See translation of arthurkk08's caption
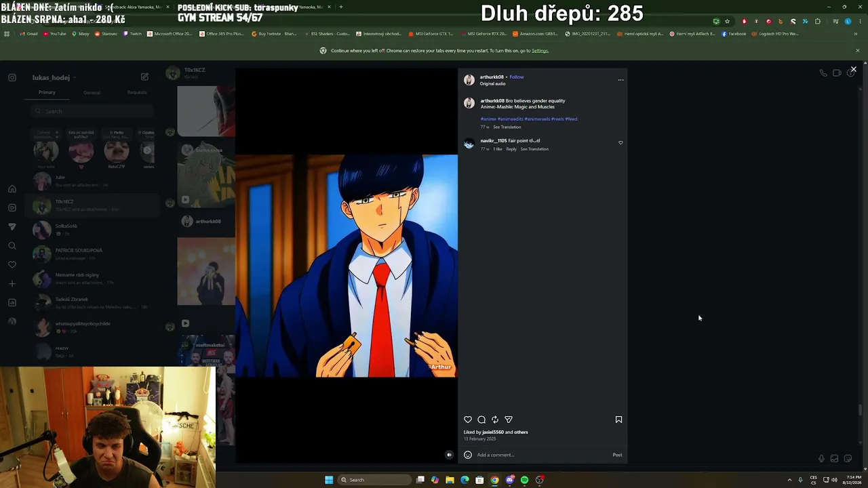Image resolution: width=868 pixels, height=488 pixels. (x=507, y=127)
